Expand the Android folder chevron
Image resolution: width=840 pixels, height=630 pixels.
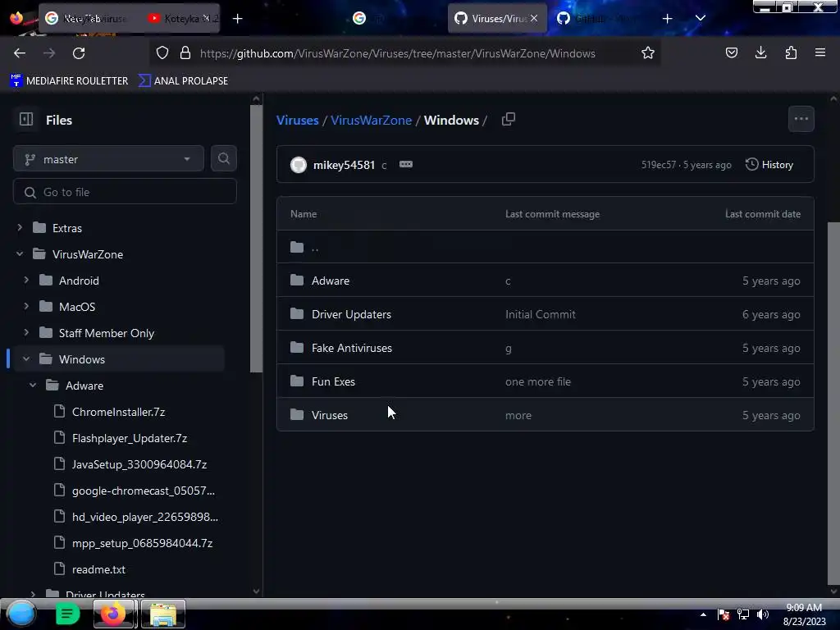26,281
